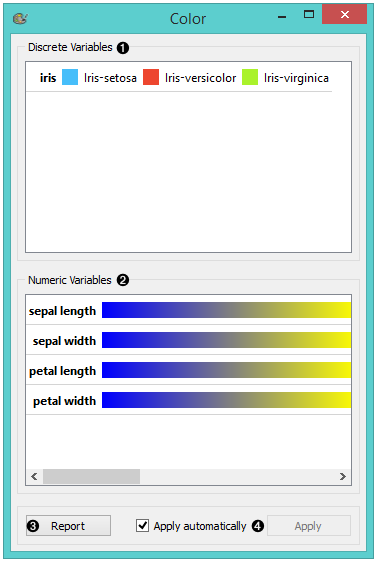Toggle the Apply automatically checkbox

click(142, 526)
